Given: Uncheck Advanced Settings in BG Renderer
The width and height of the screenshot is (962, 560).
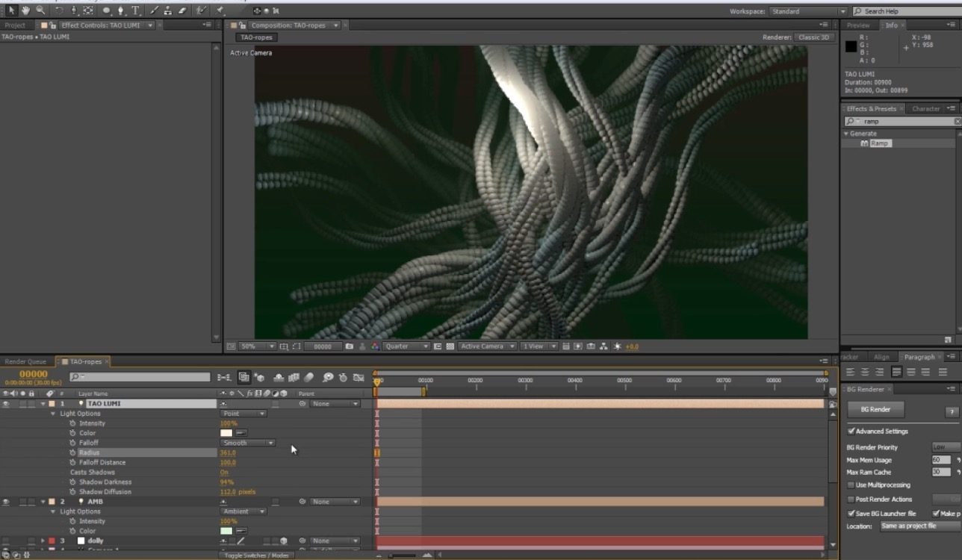Looking at the screenshot, I should point(851,431).
